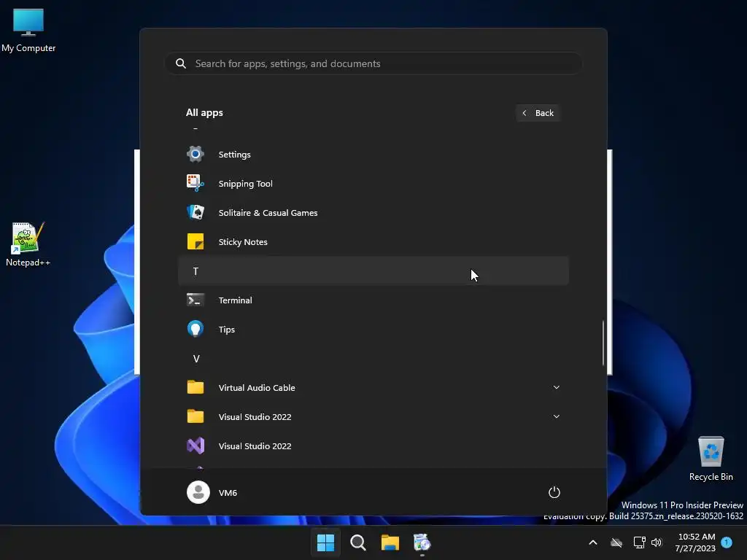
Task: Open Terminal via its prompt icon
Action: coord(196,300)
